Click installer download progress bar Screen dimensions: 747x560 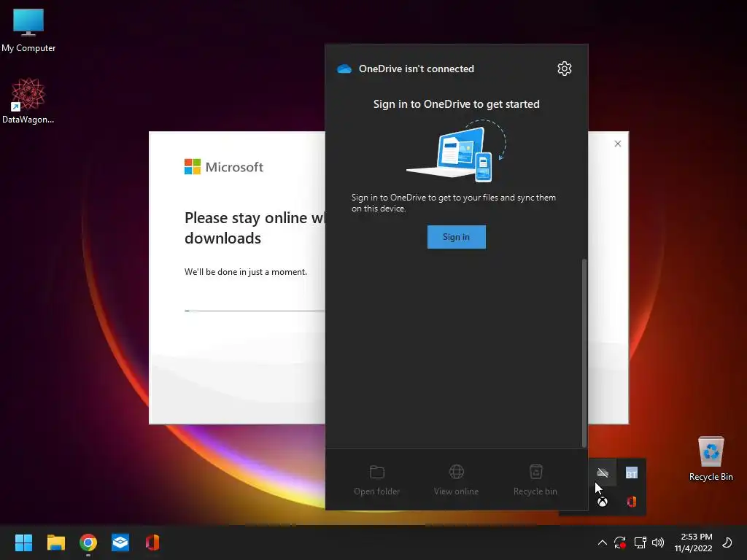pos(255,311)
